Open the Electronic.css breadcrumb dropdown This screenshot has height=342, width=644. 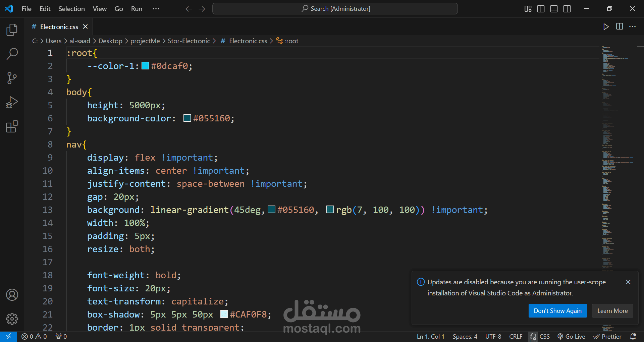[x=244, y=41]
